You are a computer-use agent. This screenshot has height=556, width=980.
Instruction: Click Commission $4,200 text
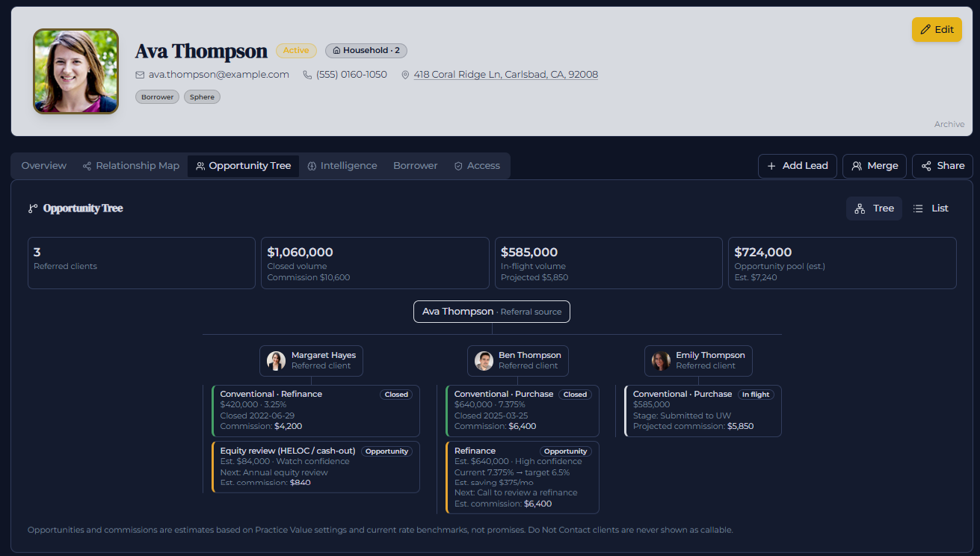[262, 426]
